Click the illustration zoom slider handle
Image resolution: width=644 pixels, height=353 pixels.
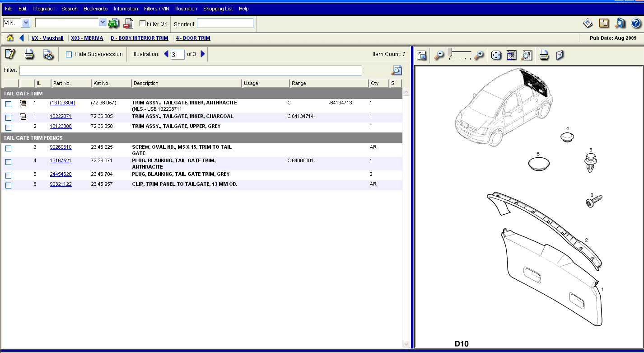(x=449, y=52)
